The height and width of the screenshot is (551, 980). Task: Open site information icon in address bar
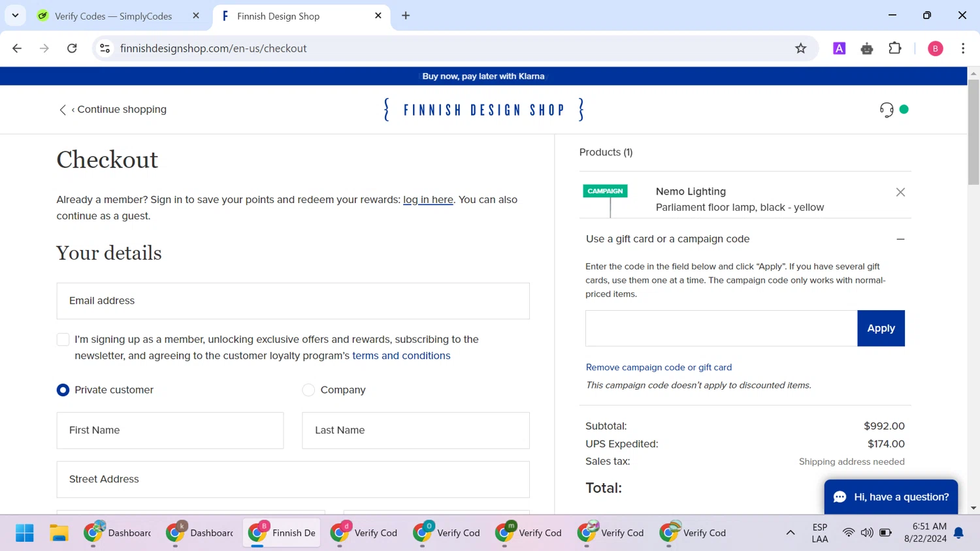(105, 48)
